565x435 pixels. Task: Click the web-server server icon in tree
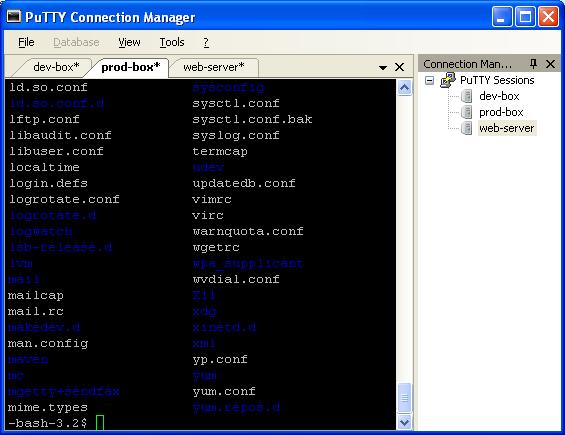[x=467, y=128]
